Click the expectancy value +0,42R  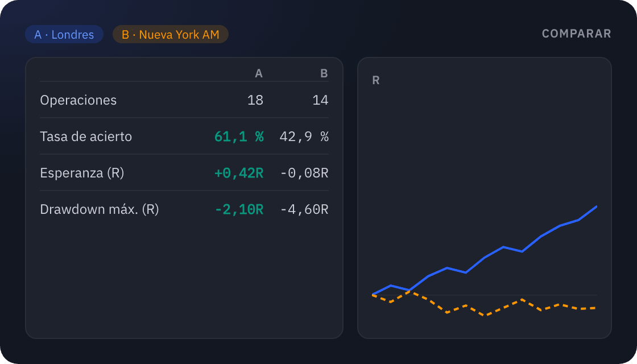pyautogui.click(x=239, y=173)
